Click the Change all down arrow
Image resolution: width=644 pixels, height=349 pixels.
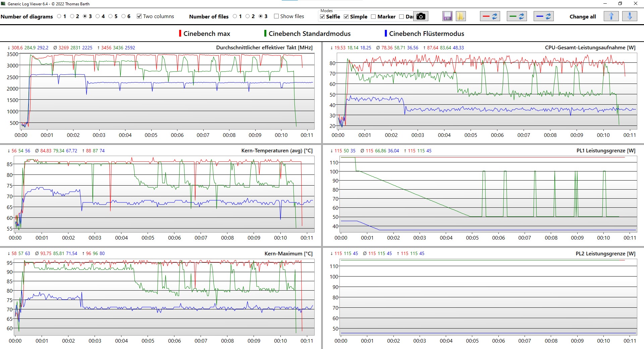[x=630, y=16]
